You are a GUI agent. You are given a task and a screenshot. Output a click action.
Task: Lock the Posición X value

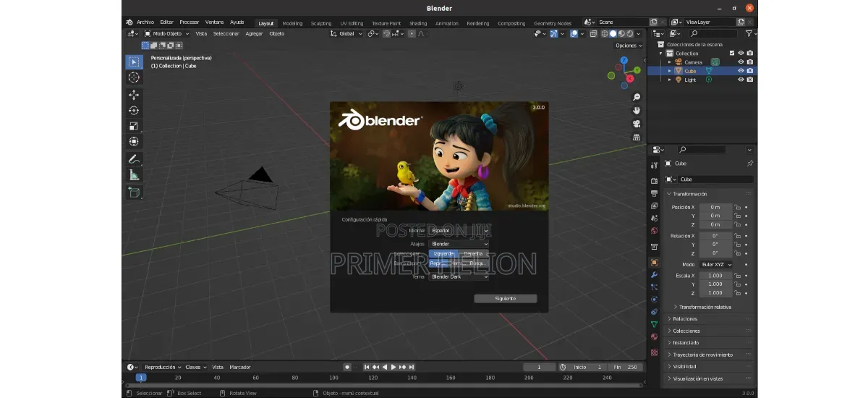point(736,207)
